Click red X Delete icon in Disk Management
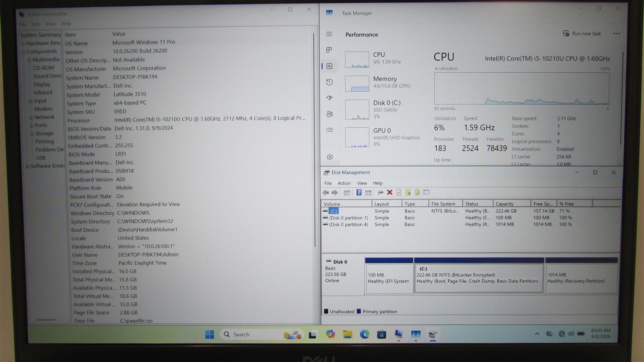This screenshot has height=362, width=644. (x=390, y=193)
